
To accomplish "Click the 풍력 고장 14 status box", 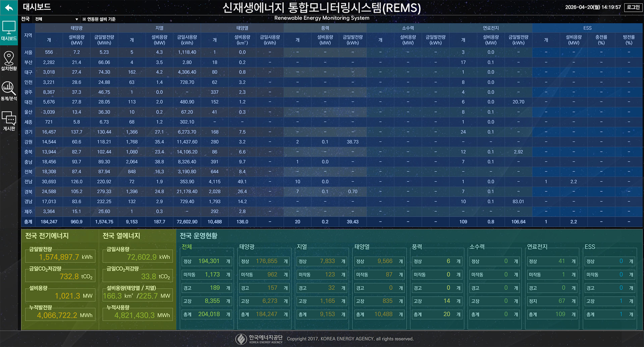I will [437, 301].
